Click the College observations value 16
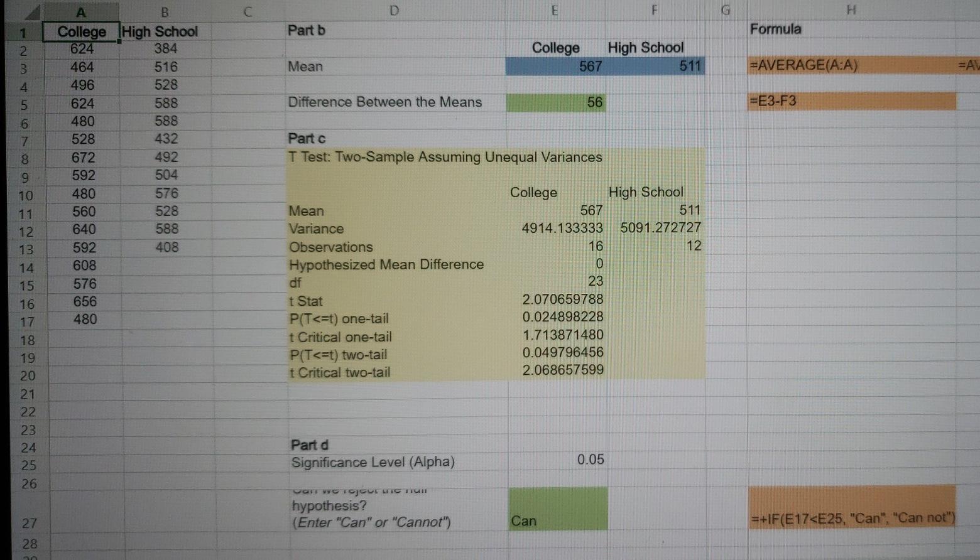The height and width of the screenshot is (560, 980). (596, 246)
